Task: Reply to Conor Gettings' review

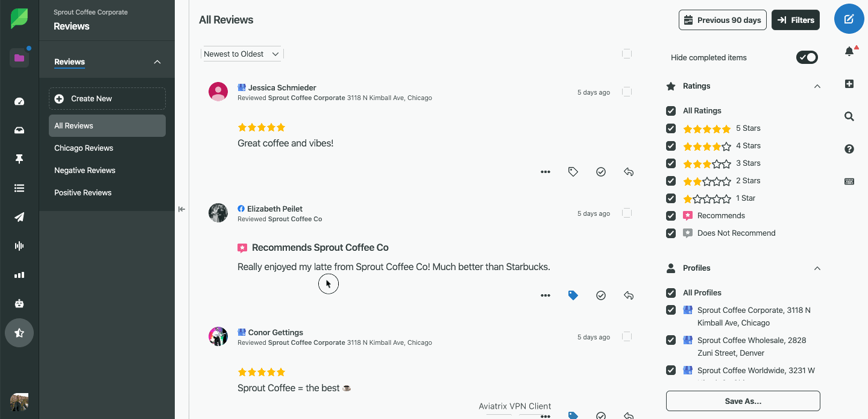Action: [628, 416]
